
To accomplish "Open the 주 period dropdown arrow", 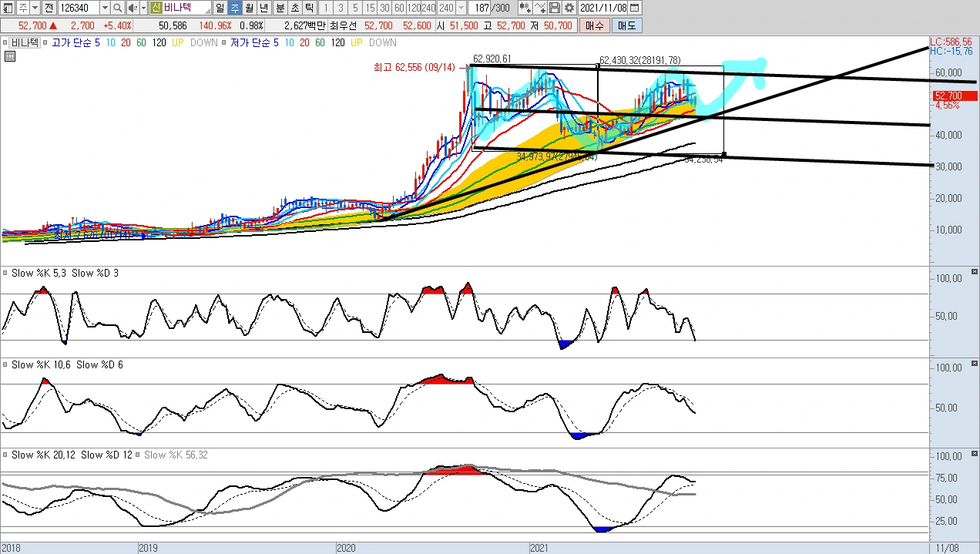I will (35, 8).
